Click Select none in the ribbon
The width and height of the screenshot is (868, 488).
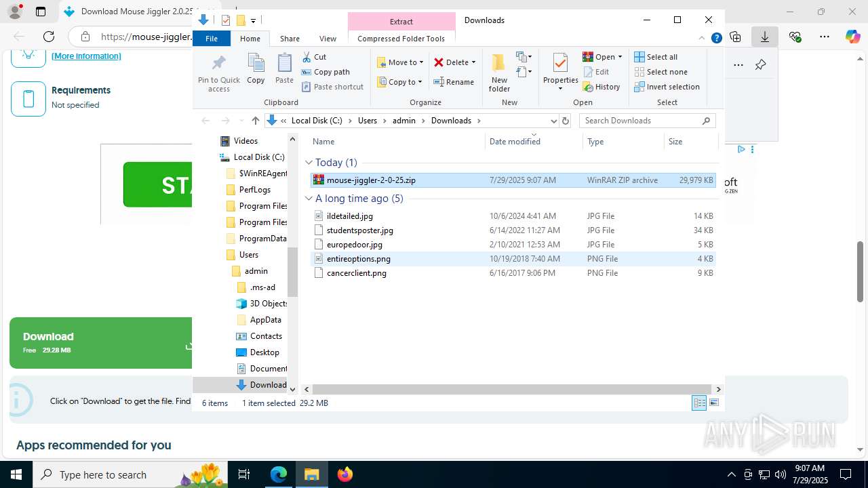click(660, 72)
